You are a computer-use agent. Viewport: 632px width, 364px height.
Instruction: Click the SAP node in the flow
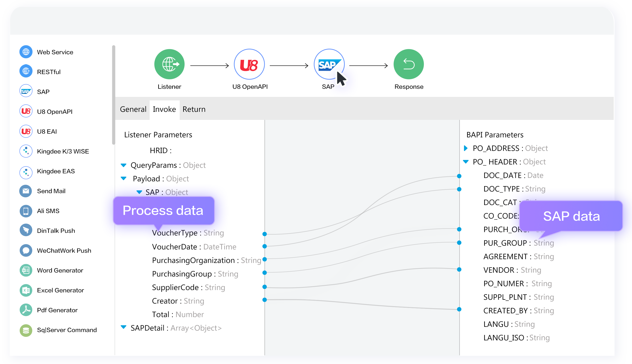[329, 64]
